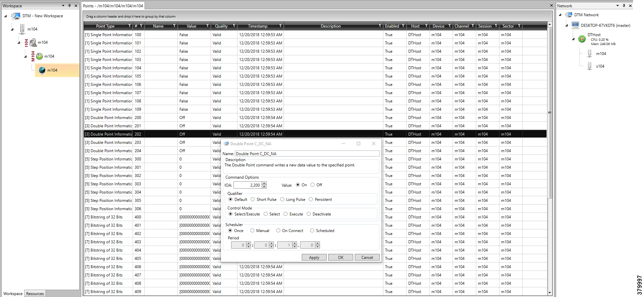Click the Channel column filter icon

pyautogui.click(x=473, y=26)
